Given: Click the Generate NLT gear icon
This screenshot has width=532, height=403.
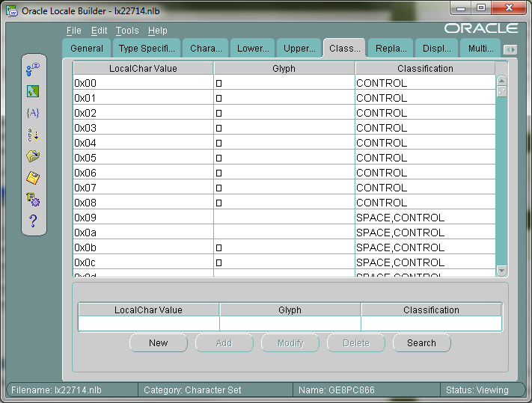Looking at the screenshot, I should click(x=33, y=200).
